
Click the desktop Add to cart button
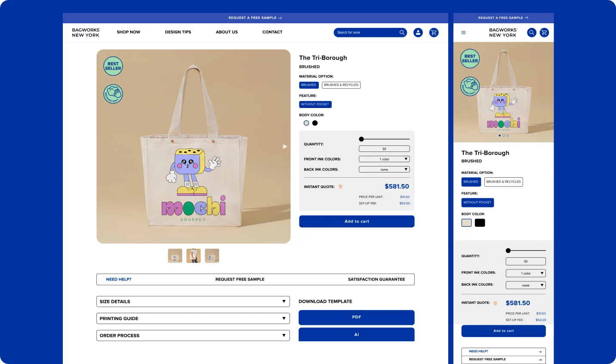tap(357, 221)
